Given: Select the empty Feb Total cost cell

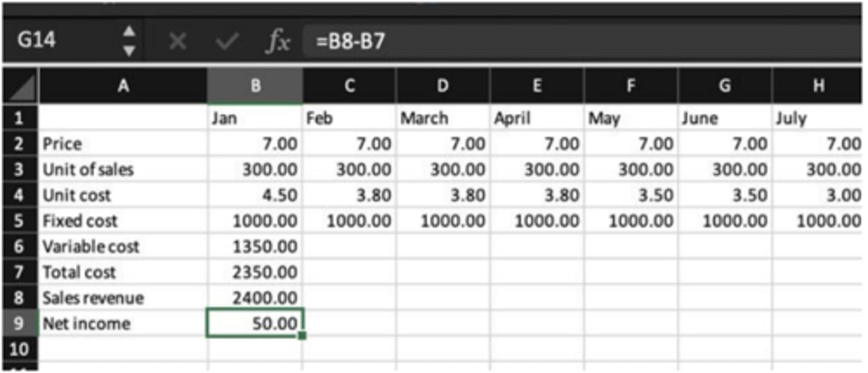Looking at the screenshot, I should pos(349,272).
